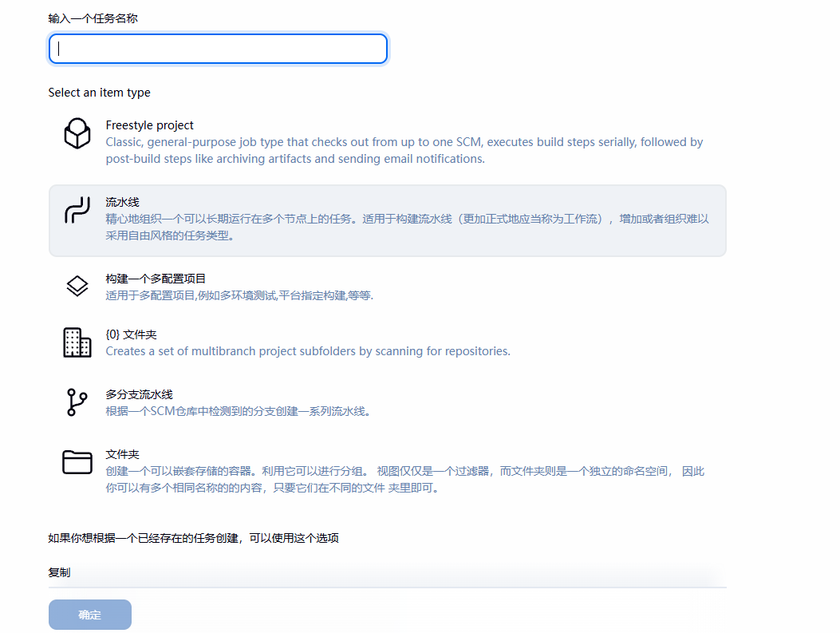
Task: Click the {0} 文件夹 building icon
Action: [77, 342]
